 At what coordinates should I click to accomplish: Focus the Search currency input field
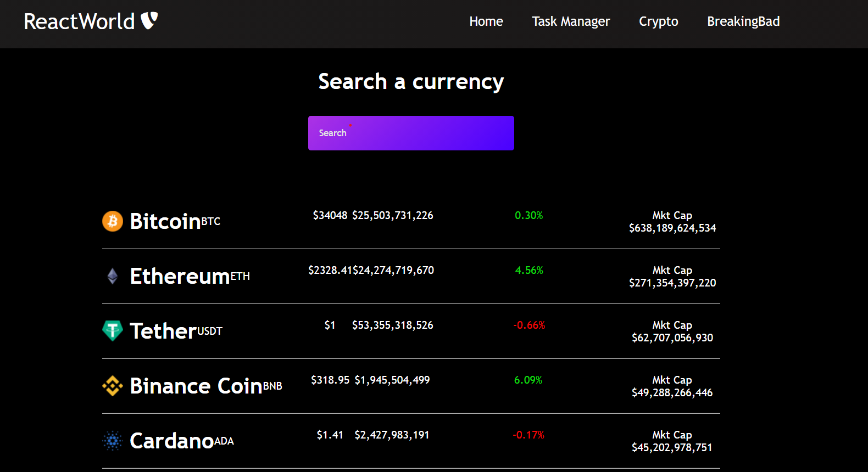tap(411, 133)
